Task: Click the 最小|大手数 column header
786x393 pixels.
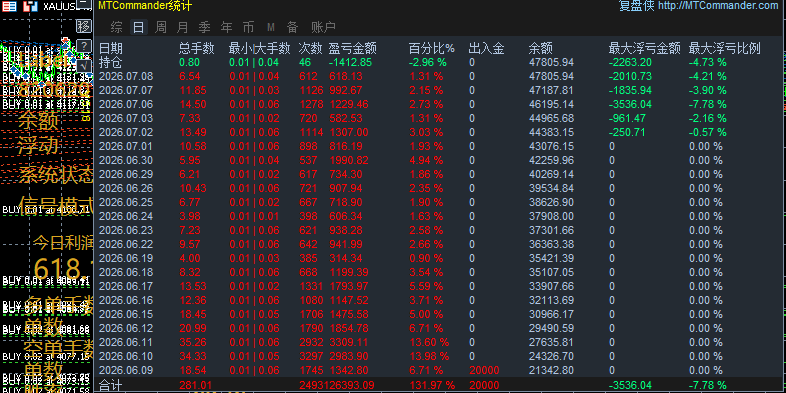Action: click(x=259, y=49)
